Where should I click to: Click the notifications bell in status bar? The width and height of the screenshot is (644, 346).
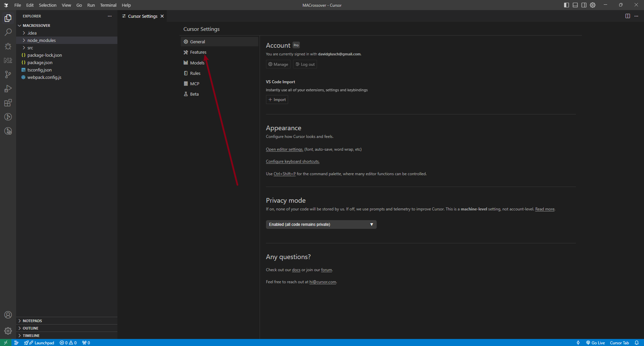click(637, 343)
